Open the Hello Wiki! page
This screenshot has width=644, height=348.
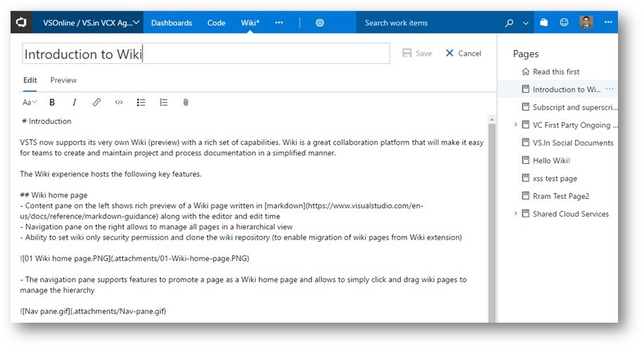click(x=551, y=161)
